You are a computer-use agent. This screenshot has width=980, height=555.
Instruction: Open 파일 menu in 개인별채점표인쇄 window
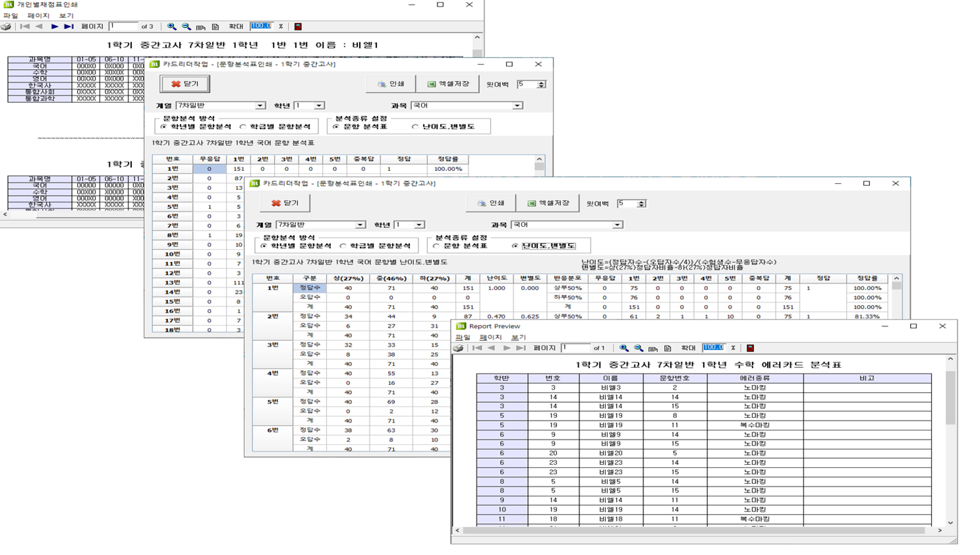click(x=11, y=16)
